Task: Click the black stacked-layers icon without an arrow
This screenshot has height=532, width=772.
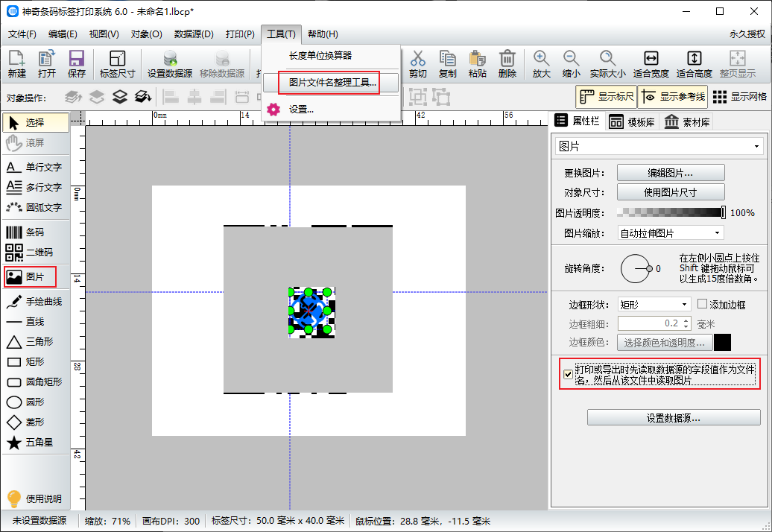Action: [x=120, y=97]
